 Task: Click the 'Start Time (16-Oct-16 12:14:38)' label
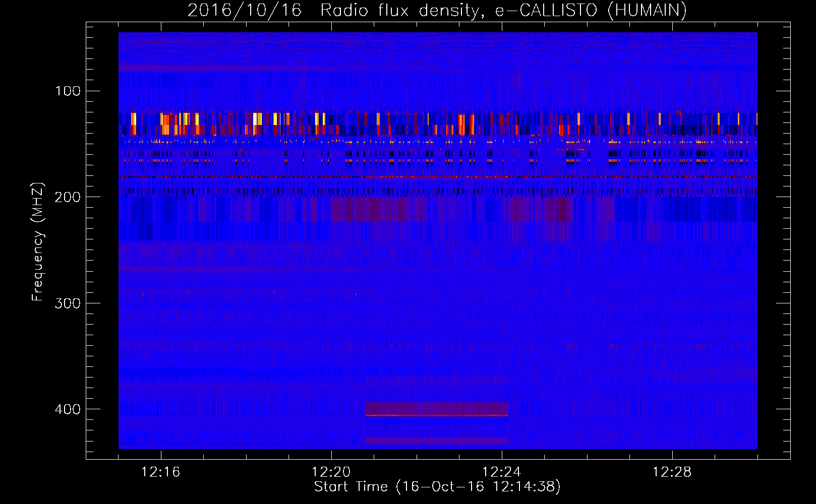tap(437, 487)
